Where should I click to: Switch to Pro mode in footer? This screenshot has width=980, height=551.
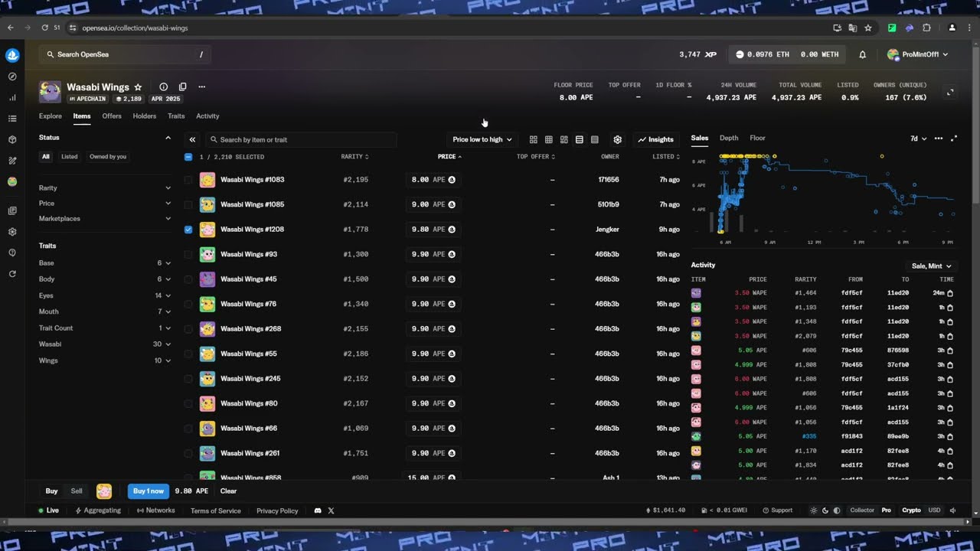(x=886, y=510)
